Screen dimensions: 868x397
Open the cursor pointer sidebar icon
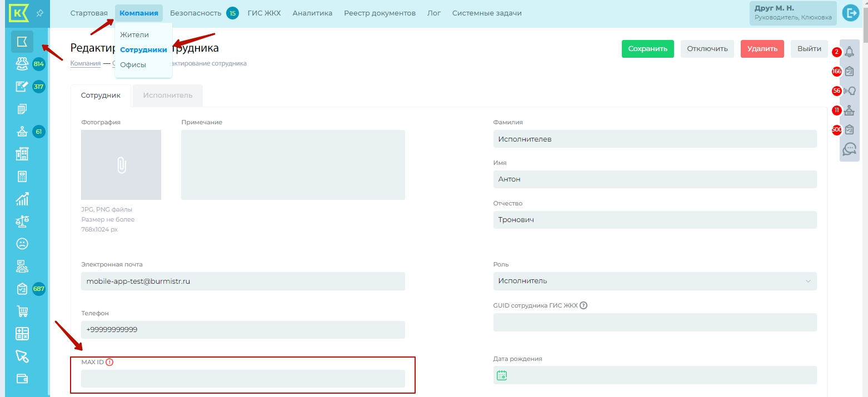[x=22, y=356]
